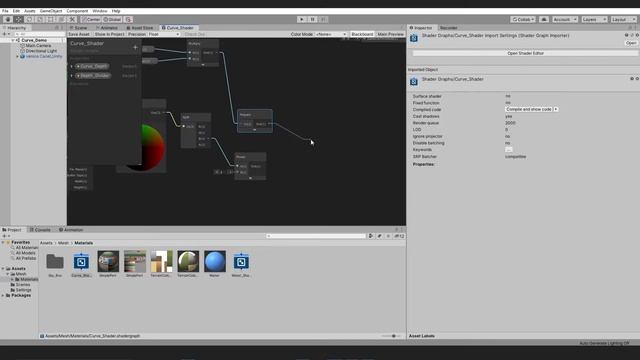This screenshot has height=360, width=640.
Task: Click Open Shader Editor button
Action: click(x=525, y=53)
